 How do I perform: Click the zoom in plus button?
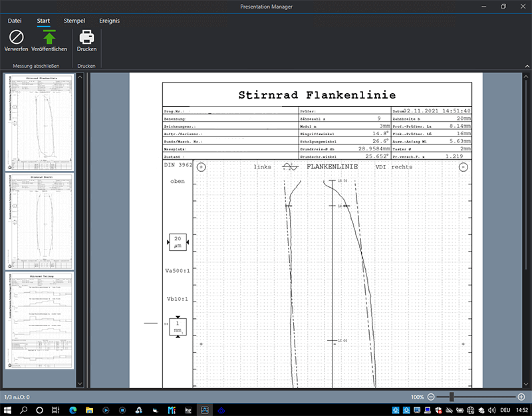521,397
